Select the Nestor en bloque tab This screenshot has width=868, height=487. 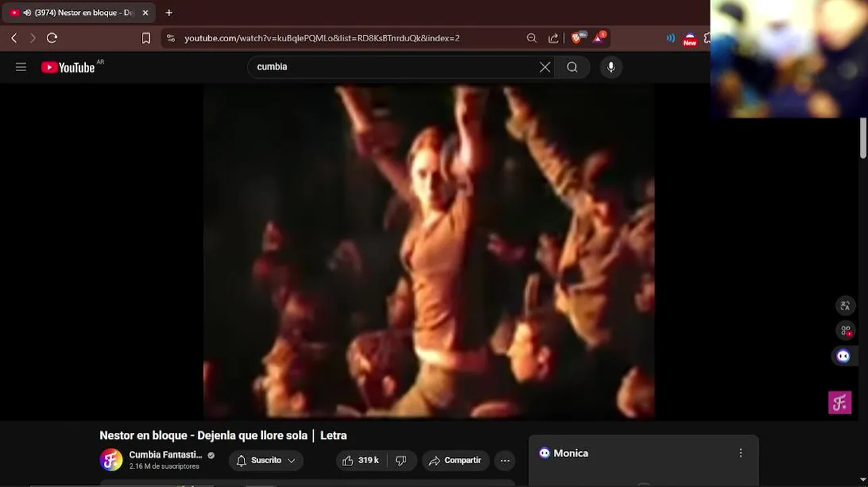79,12
